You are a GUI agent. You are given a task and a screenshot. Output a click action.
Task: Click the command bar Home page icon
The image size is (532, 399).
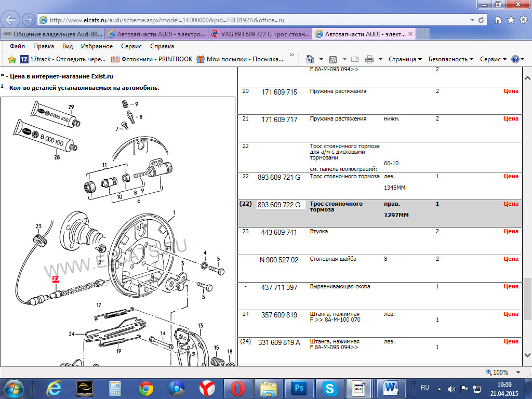(310, 59)
